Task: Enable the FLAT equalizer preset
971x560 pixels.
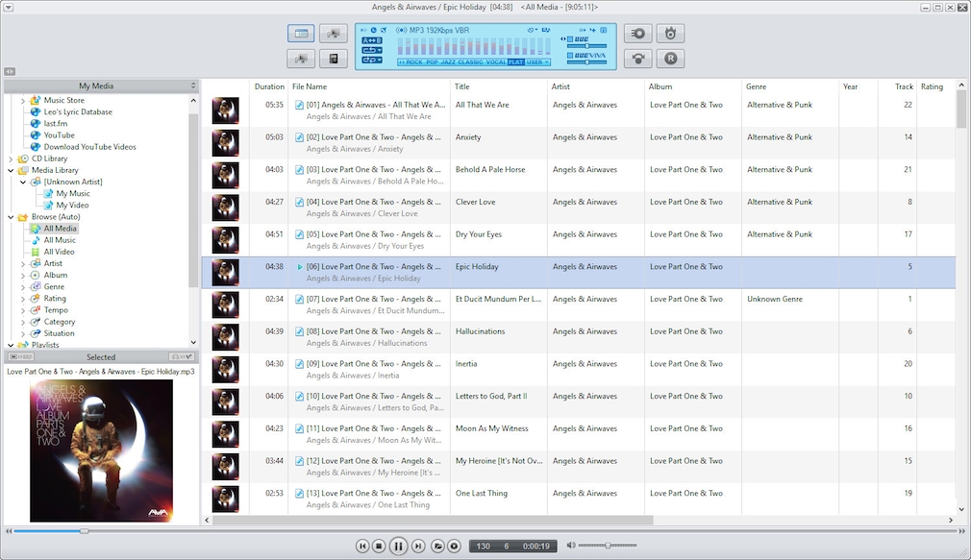Action: point(517,62)
